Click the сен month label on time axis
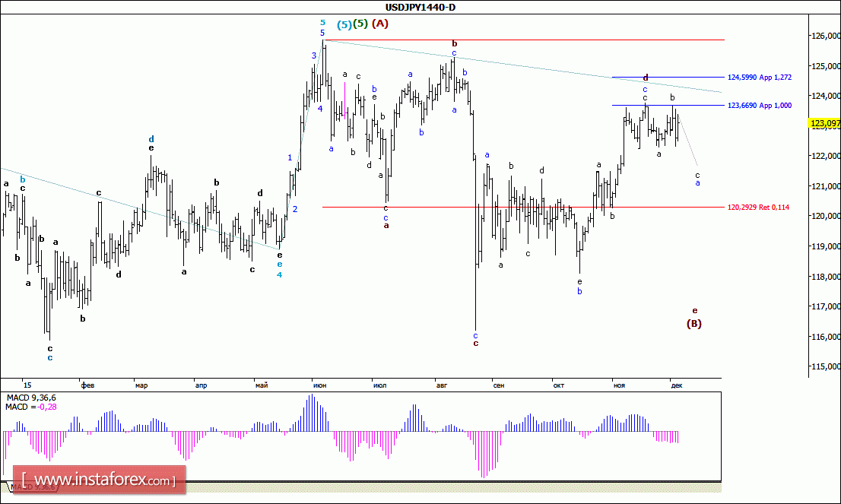 pos(499,385)
